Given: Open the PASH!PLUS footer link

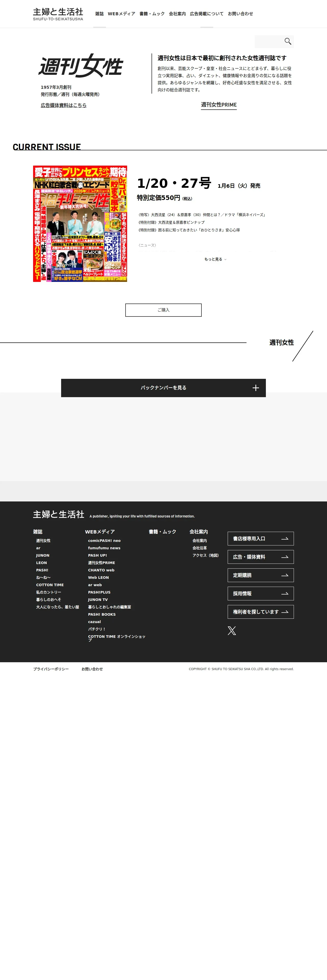Looking at the screenshot, I should tap(99, 592).
